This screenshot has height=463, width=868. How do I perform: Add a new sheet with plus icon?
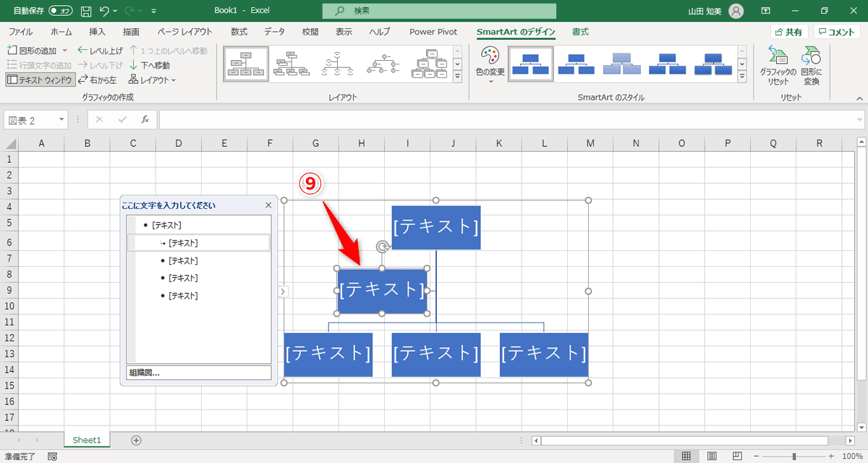136,440
